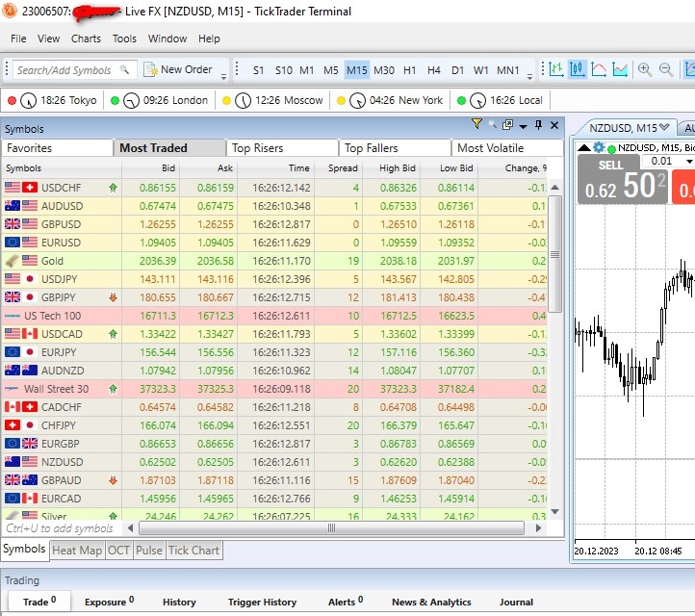Open the Tick Chart tab
Viewport: 695px width, 616px height.
point(193,551)
